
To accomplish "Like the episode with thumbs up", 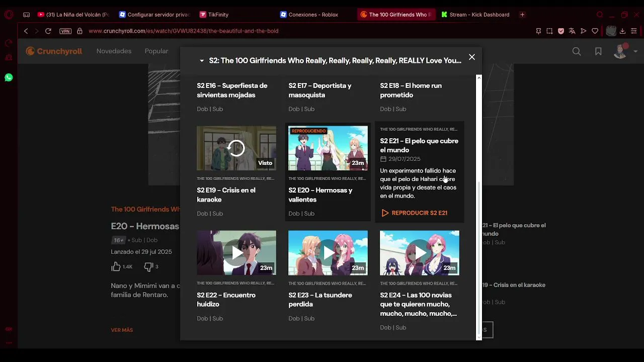I will pos(116,266).
